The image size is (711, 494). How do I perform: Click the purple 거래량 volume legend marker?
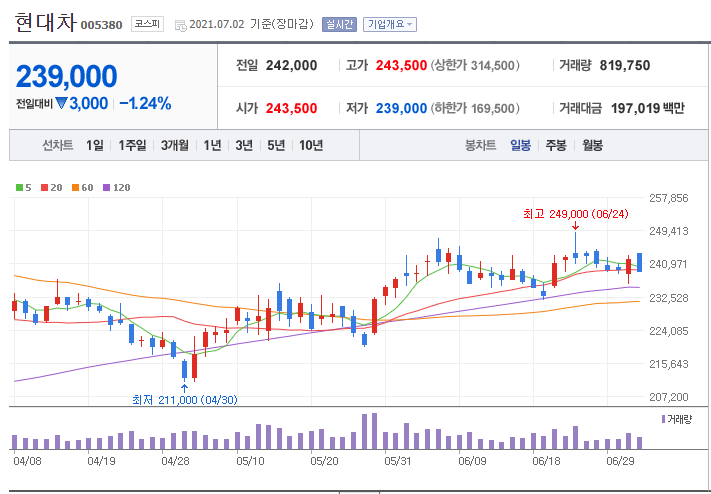pyautogui.click(x=664, y=419)
